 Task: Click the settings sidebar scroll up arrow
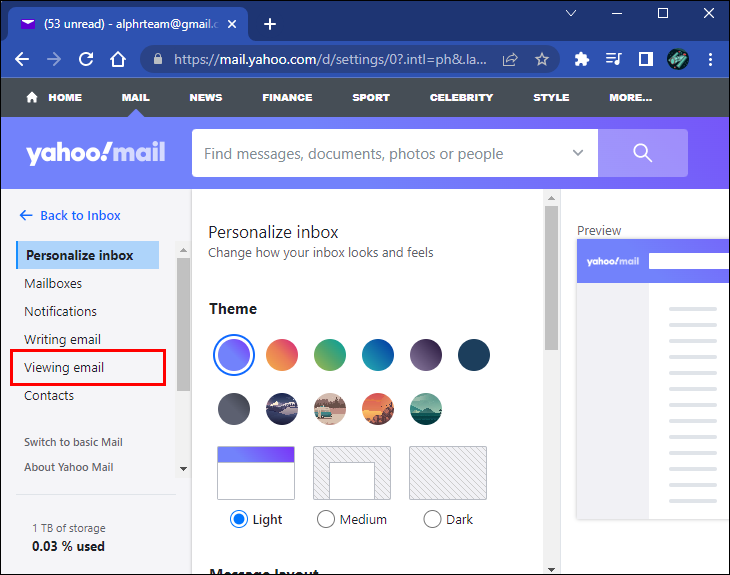[x=183, y=250]
